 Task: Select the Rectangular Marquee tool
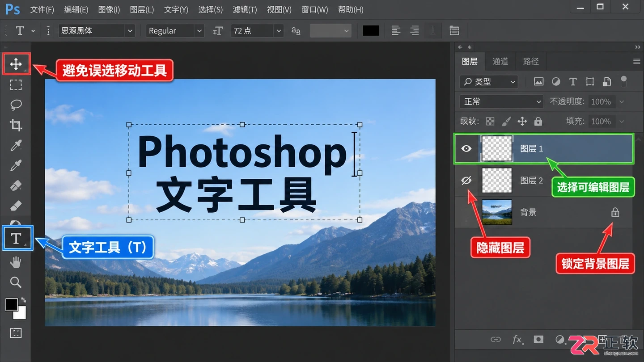coord(16,84)
